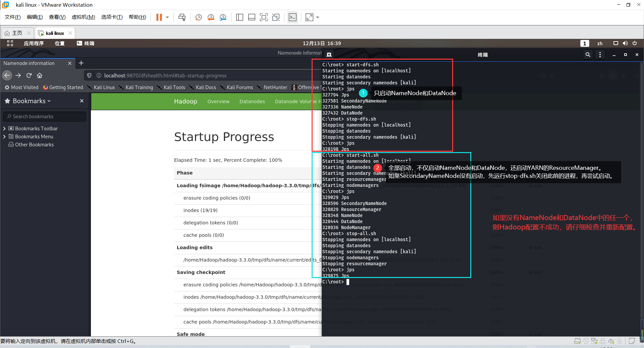Take a snapshot of this virtual machine
The image size is (644, 348).
198,17
